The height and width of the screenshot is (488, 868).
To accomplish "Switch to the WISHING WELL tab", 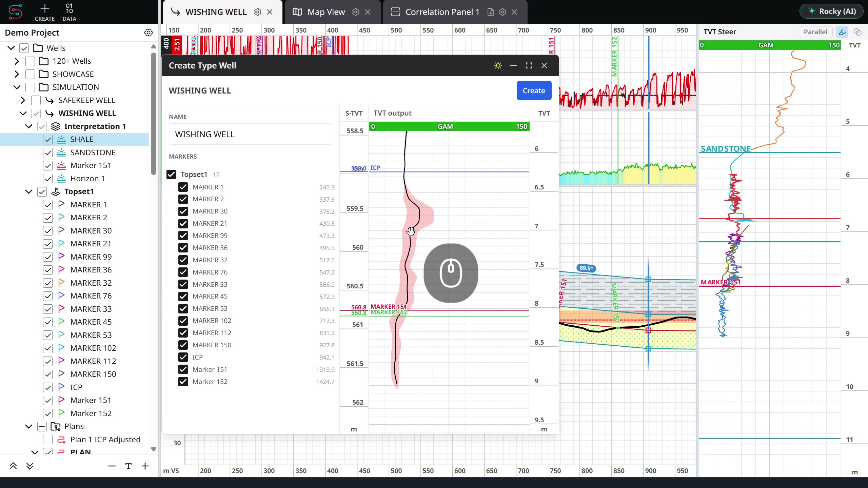I will [x=216, y=12].
